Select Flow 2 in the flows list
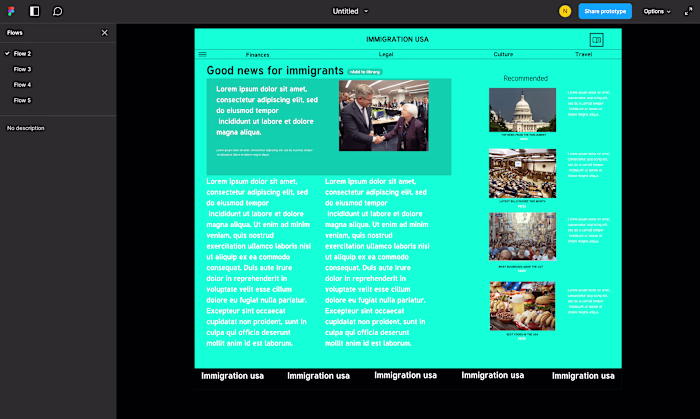Viewport: 700px width, 419px height. (x=22, y=54)
